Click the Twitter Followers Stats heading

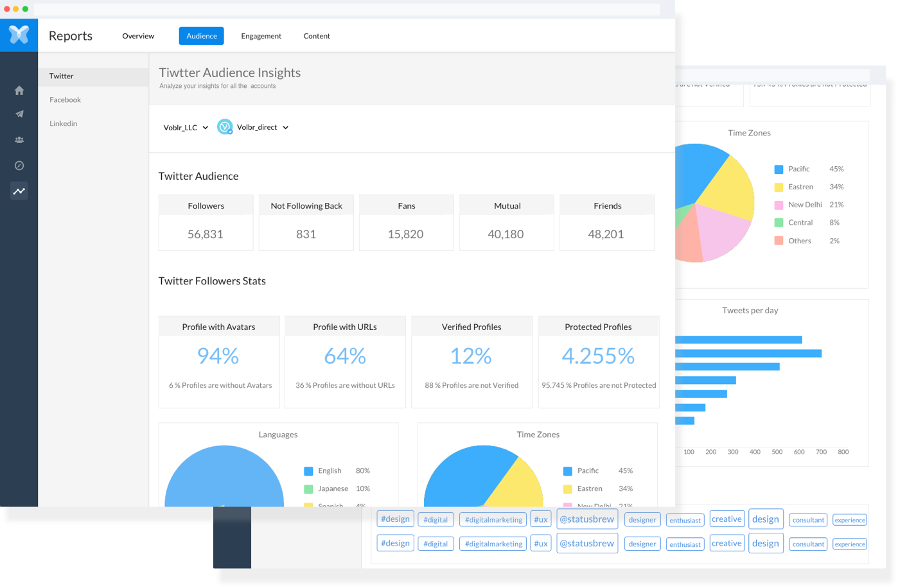click(212, 281)
